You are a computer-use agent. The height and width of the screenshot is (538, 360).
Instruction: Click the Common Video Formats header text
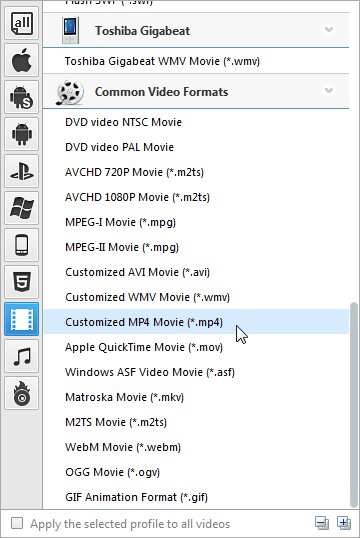click(x=161, y=92)
